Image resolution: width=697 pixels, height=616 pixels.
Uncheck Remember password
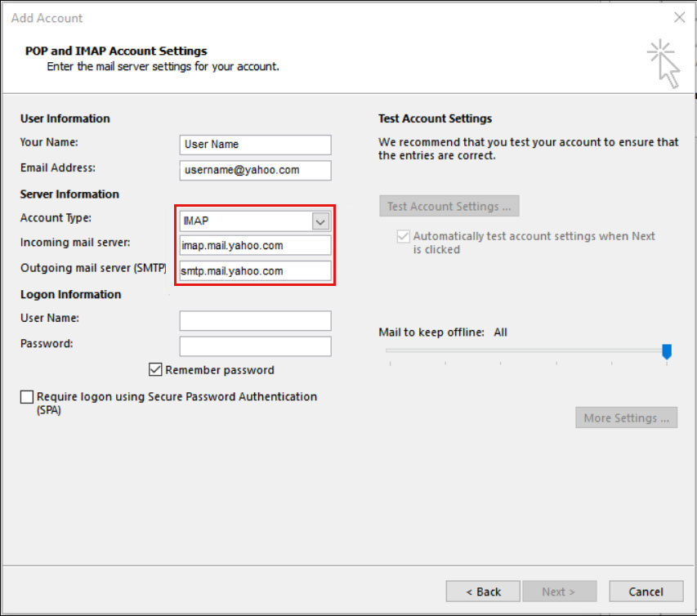(155, 369)
